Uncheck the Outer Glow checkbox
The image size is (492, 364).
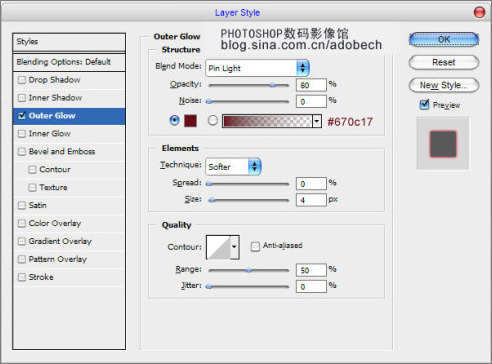pos(22,116)
